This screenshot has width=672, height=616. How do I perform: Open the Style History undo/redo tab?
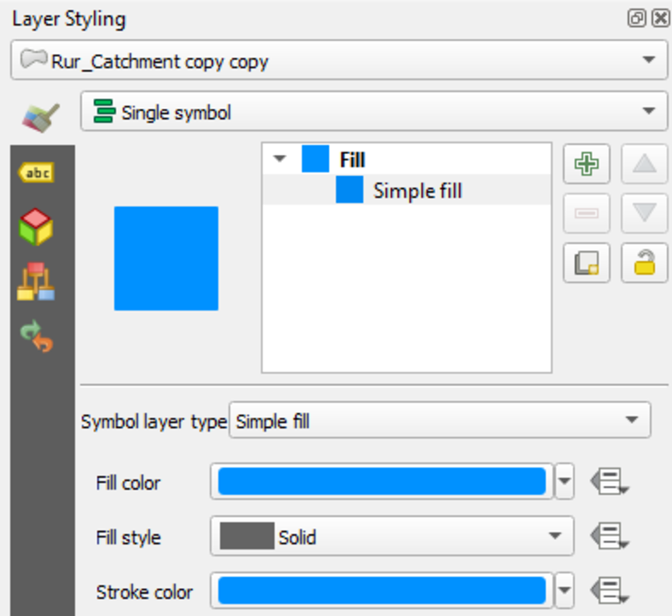[x=37, y=337]
